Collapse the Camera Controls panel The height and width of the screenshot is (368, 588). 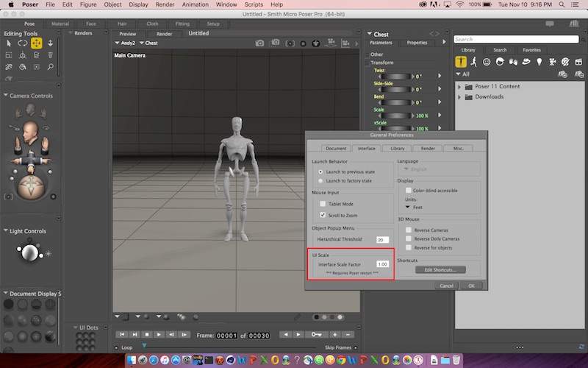tap(6, 96)
